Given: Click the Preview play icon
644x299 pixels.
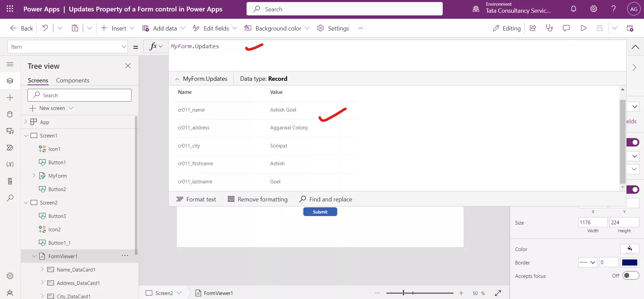Looking at the screenshot, I should click(x=583, y=28).
